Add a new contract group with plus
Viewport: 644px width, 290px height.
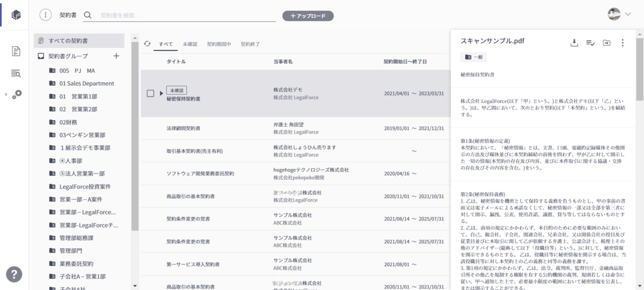116,56
